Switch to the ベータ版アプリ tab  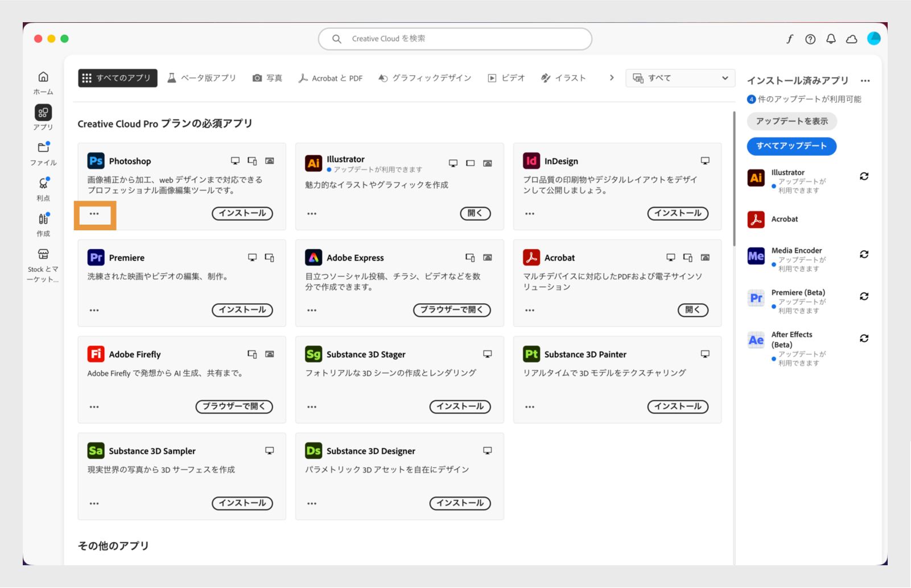[x=202, y=78]
